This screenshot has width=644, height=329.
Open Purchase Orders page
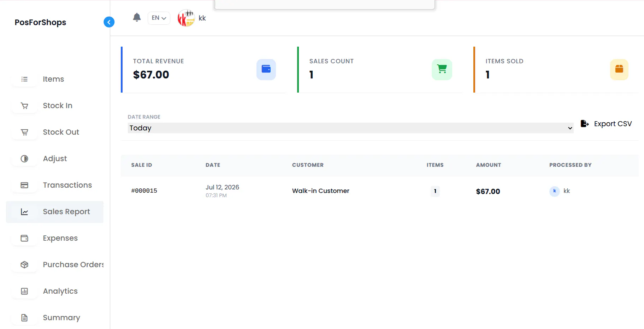tap(73, 265)
